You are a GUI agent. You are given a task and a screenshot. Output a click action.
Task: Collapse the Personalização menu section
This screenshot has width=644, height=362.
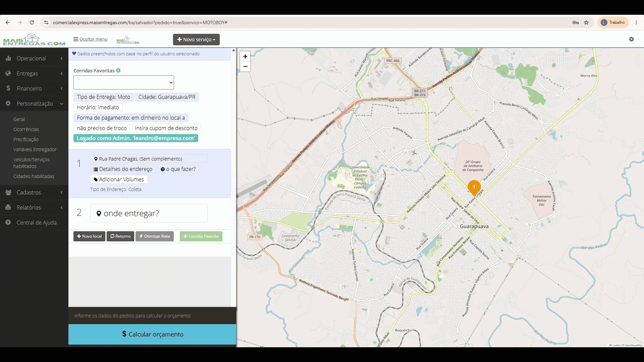(x=34, y=104)
